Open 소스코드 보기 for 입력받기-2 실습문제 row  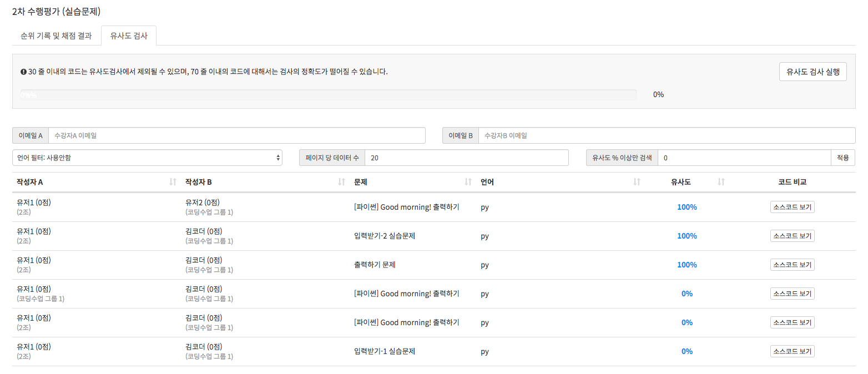click(792, 236)
